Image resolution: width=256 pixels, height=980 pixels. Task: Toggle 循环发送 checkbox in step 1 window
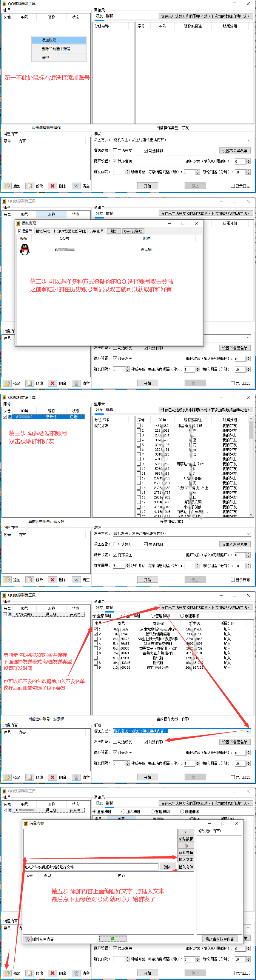[x=115, y=161]
